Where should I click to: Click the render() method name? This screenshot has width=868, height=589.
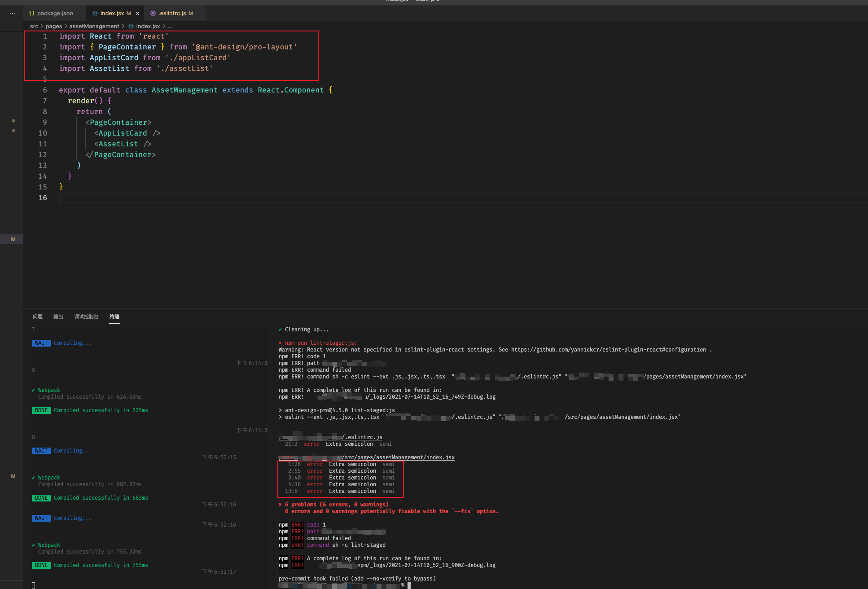(x=81, y=101)
